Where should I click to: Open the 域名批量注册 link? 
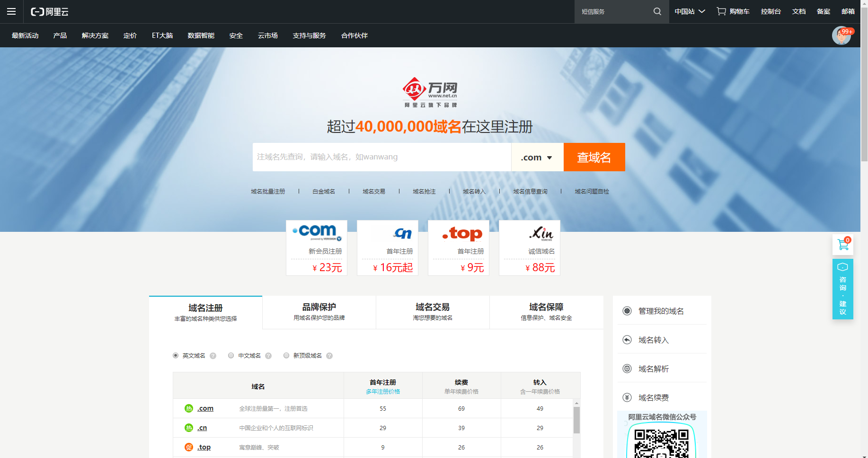click(268, 192)
